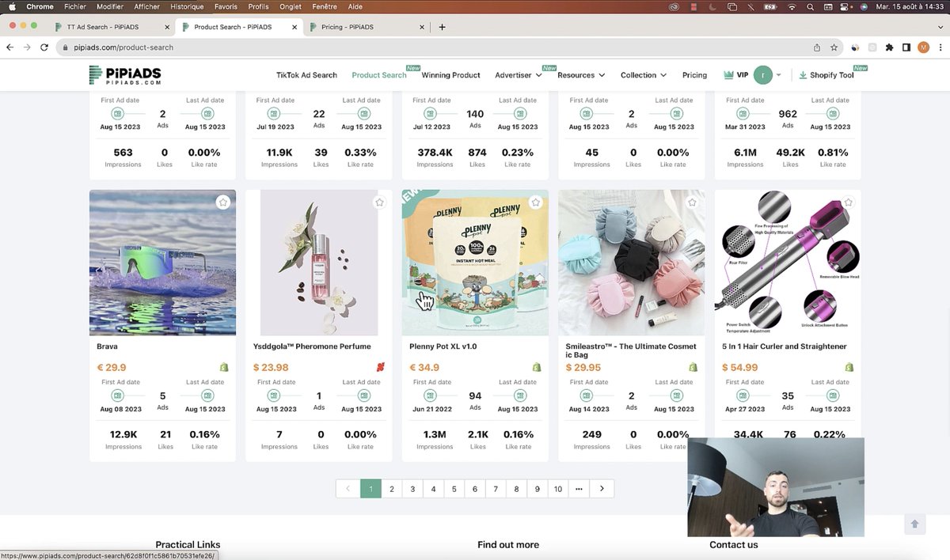Click the Plenny Pot XL first ad date calendar icon
950x560 pixels.
click(x=431, y=395)
